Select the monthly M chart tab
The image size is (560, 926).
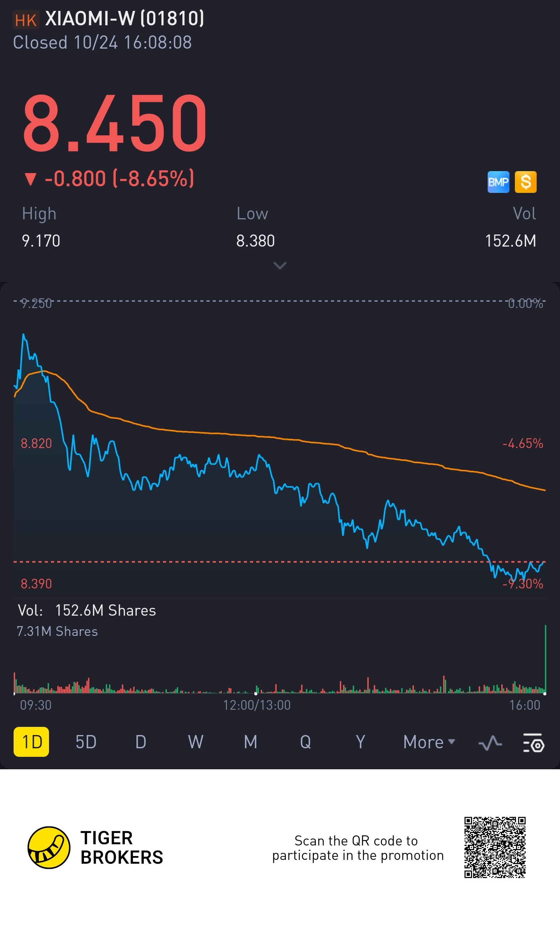click(x=250, y=742)
